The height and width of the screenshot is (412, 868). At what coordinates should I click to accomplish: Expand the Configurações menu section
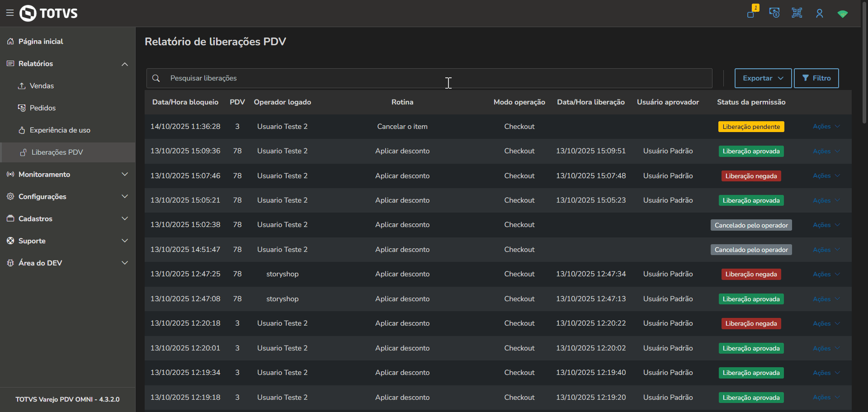pyautogui.click(x=125, y=197)
